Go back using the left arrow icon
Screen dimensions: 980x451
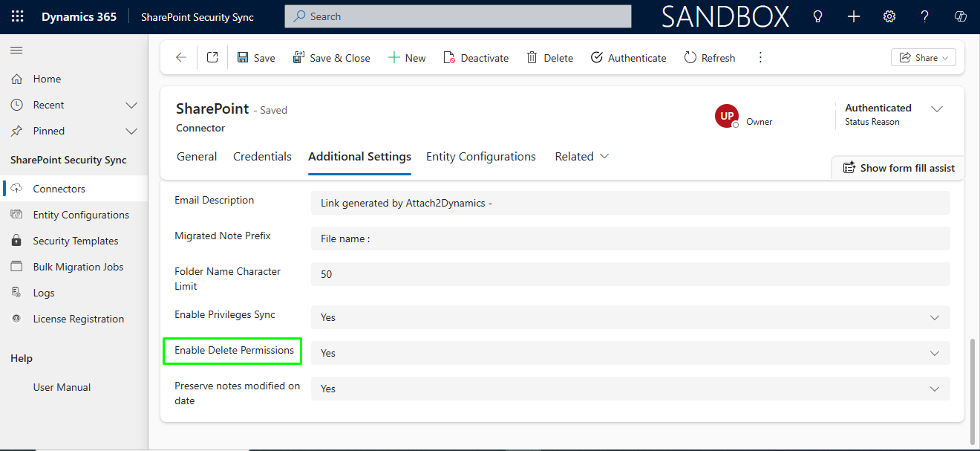tap(181, 58)
